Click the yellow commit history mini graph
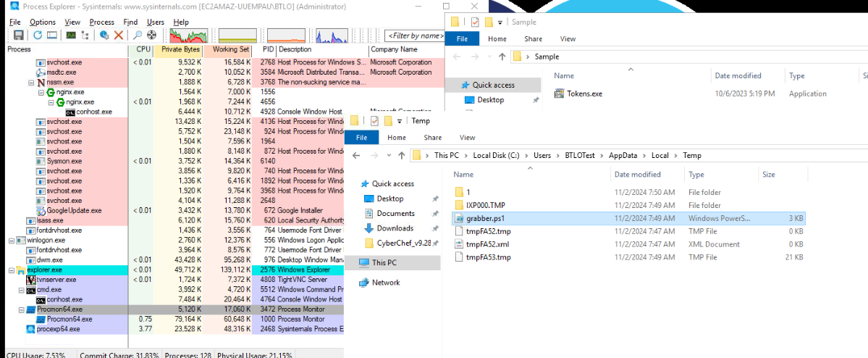Screen dimensions: 868x358 click(x=237, y=36)
